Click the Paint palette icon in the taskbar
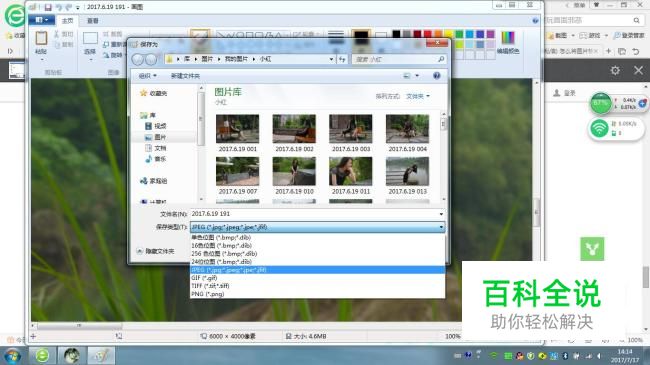Image resolution: width=650 pixels, height=365 pixels. coord(101,356)
